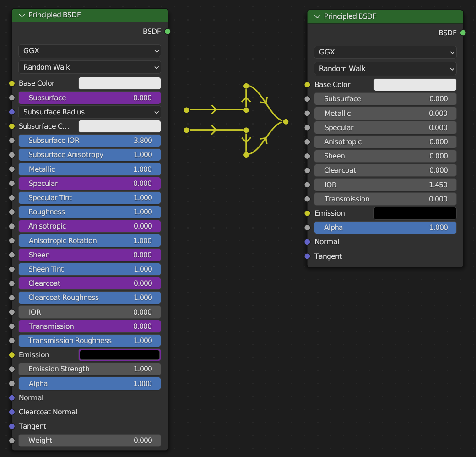The width and height of the screenshot is (476, 457).
Task: Open Random Walk dropdown in right node
Action: [385, 69]
